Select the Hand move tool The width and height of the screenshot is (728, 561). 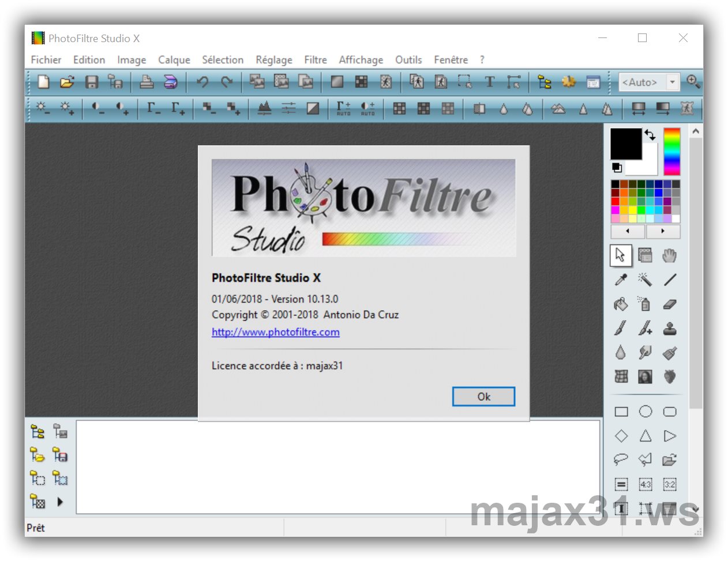coord(670,255)
